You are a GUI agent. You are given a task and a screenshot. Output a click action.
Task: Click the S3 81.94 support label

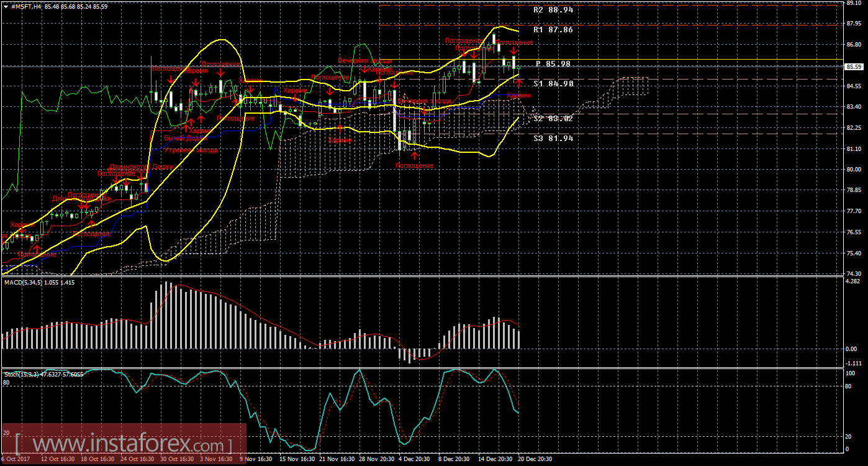click(553, 138)
